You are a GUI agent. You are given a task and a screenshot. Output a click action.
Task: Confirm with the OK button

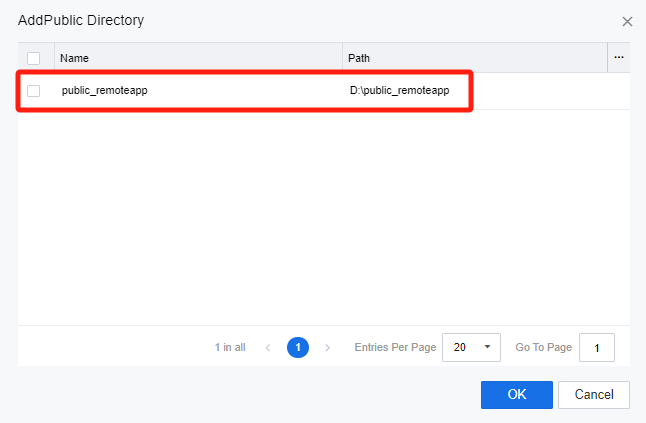(x=516, y=395)
